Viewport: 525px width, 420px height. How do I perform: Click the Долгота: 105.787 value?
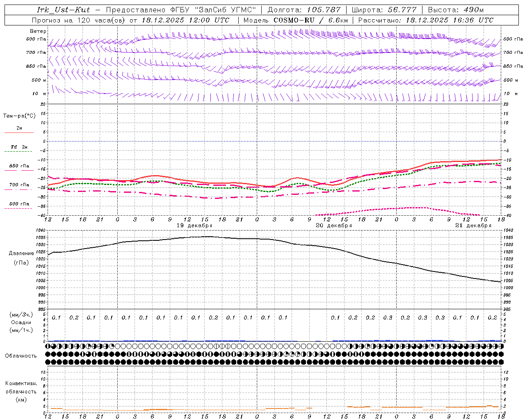tap(304, 9)
